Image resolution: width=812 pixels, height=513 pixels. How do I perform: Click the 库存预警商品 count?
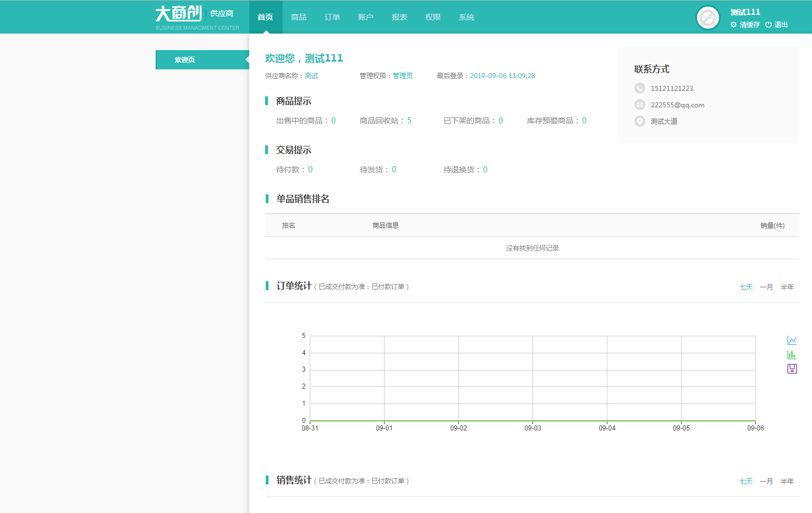[x=584, y=121]
